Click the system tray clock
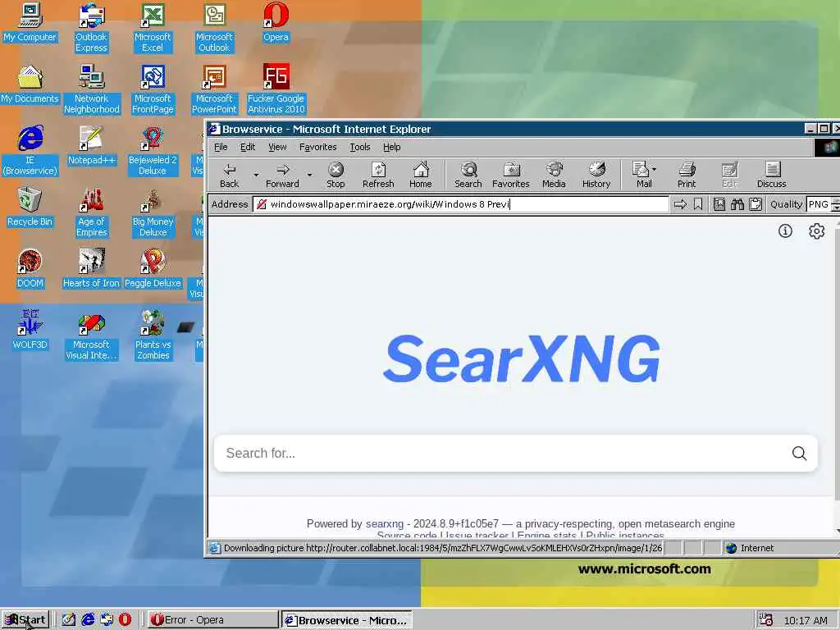The width and height of the screenshot is (840, 630). click(806, 620)
